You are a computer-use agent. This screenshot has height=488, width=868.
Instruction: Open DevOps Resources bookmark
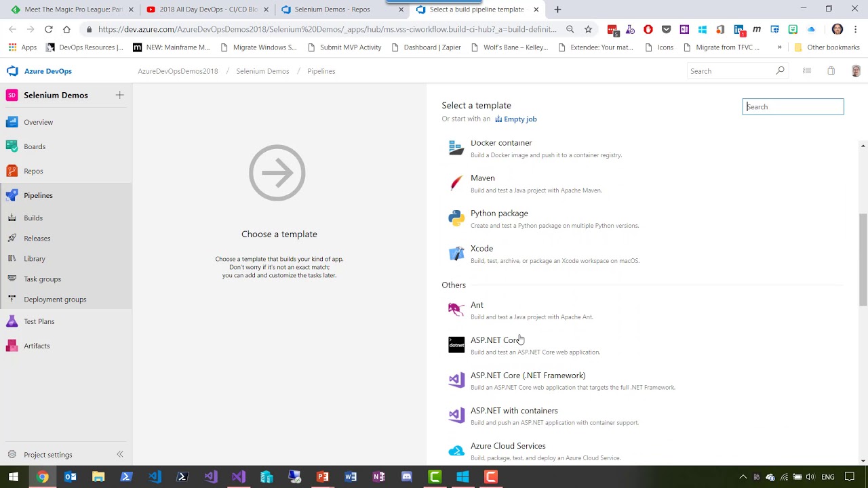click(x=85, y=47)
